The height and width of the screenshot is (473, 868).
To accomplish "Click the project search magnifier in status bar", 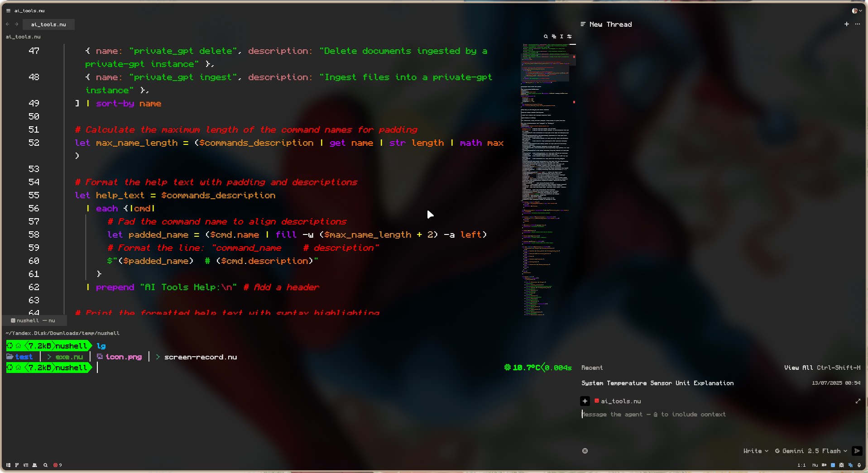I will (x=45, y=465).
